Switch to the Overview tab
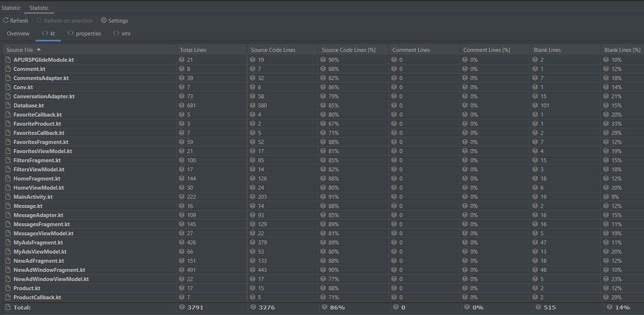The height and width of the screenshot is (315, 644). pos(18,34)
